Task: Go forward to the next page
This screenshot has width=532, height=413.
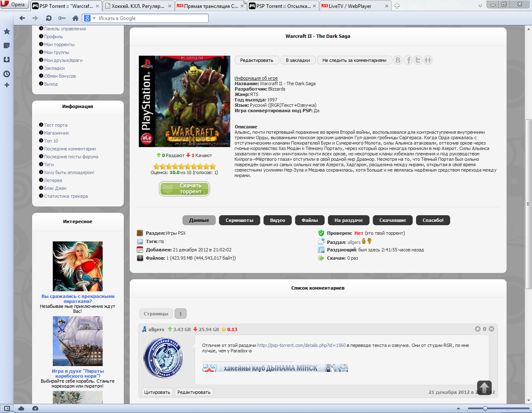Action: pos(35,18)
